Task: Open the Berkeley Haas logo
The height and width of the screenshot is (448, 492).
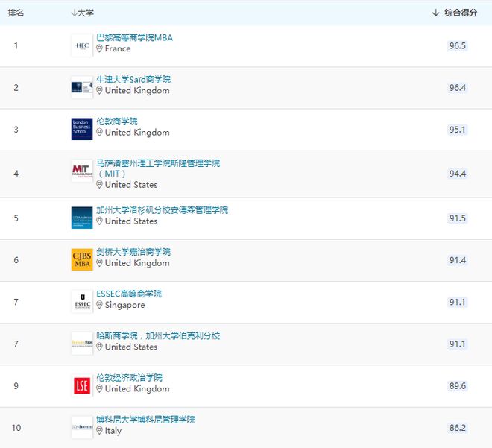Action: [82, 344]
